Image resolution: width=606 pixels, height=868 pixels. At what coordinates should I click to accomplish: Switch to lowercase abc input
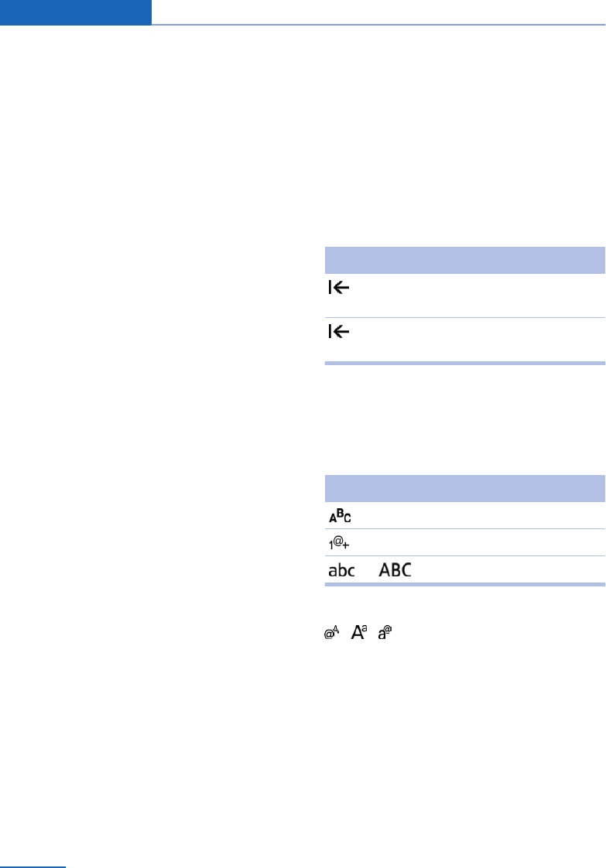341,571
